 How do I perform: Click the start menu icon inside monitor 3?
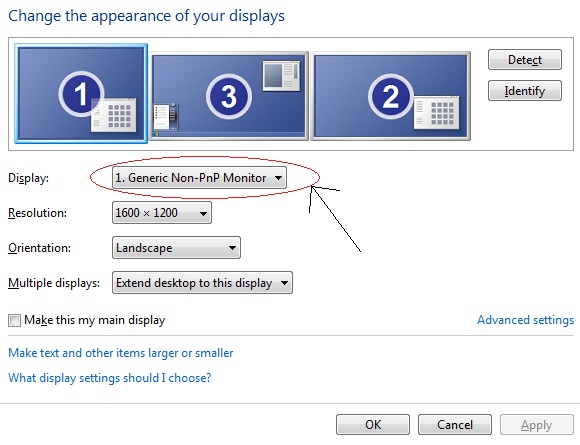click(166, 117)
